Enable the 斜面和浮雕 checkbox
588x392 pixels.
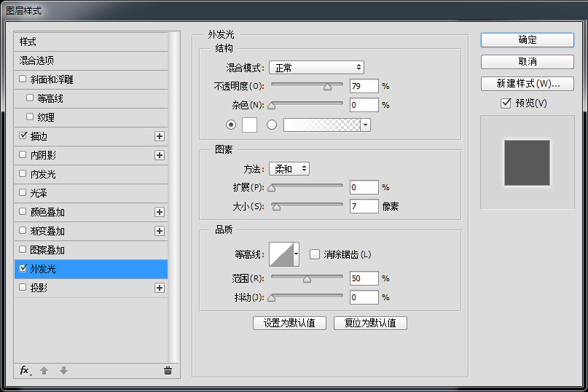click(x=23, y=79)
